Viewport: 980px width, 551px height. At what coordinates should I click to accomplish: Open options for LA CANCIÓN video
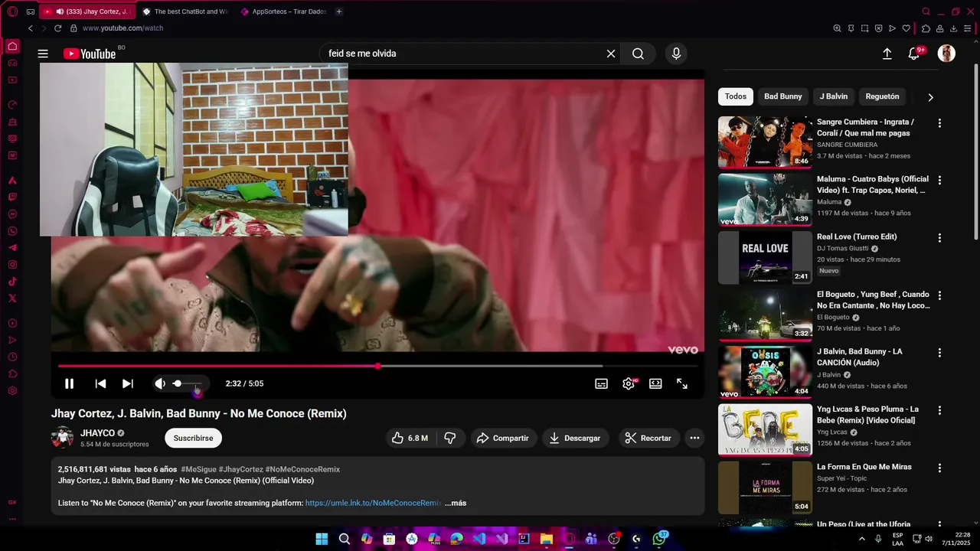[939, 352]
